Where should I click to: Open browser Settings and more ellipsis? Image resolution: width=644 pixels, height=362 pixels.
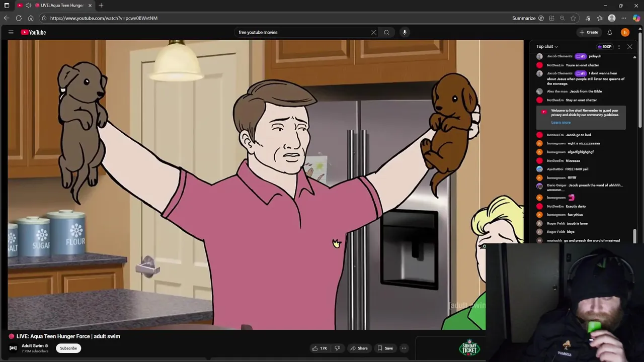(x=624, y=18)
